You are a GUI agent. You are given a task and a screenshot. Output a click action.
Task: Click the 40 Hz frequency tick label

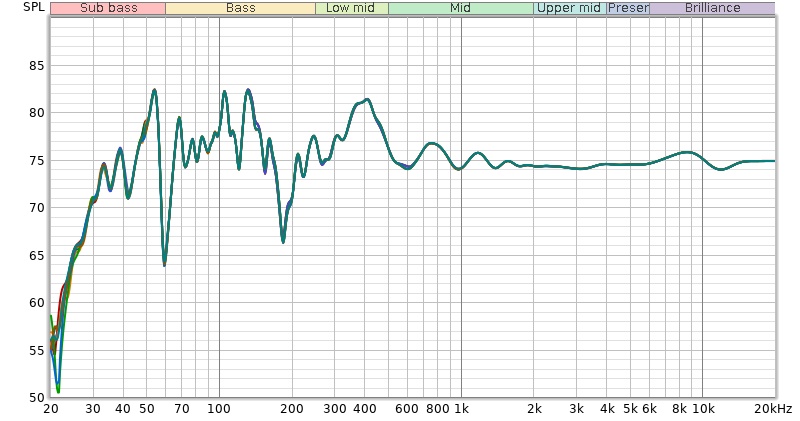click(x=123, y=409)
